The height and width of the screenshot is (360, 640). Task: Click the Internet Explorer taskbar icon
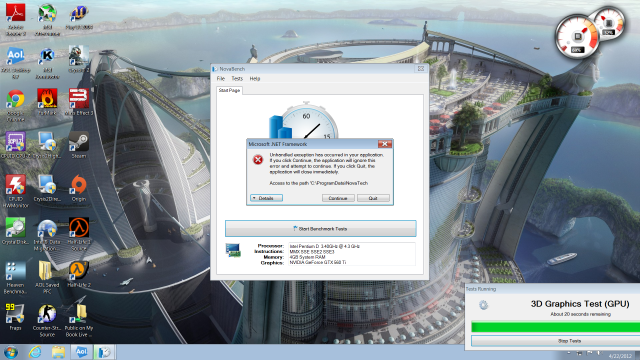35,352
